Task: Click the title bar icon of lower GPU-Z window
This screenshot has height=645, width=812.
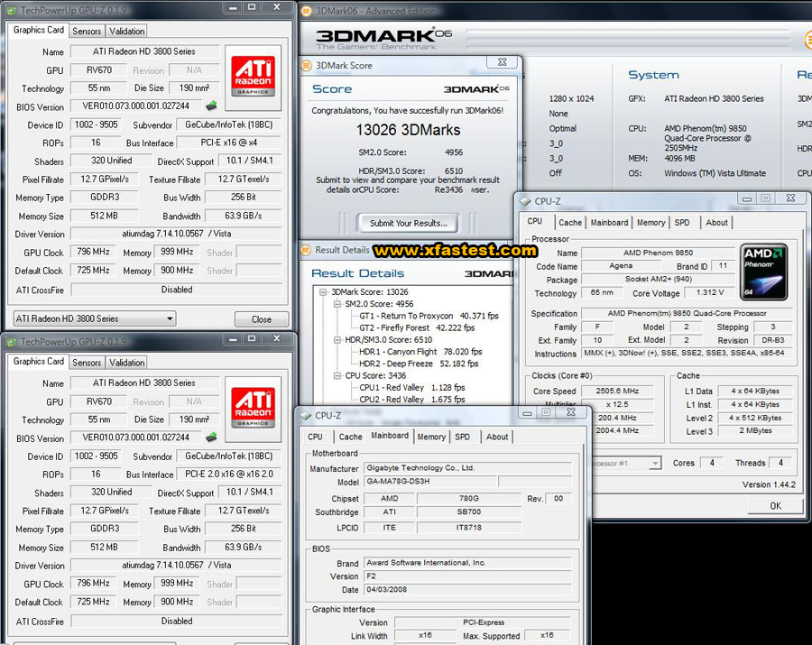Action: 11,342
